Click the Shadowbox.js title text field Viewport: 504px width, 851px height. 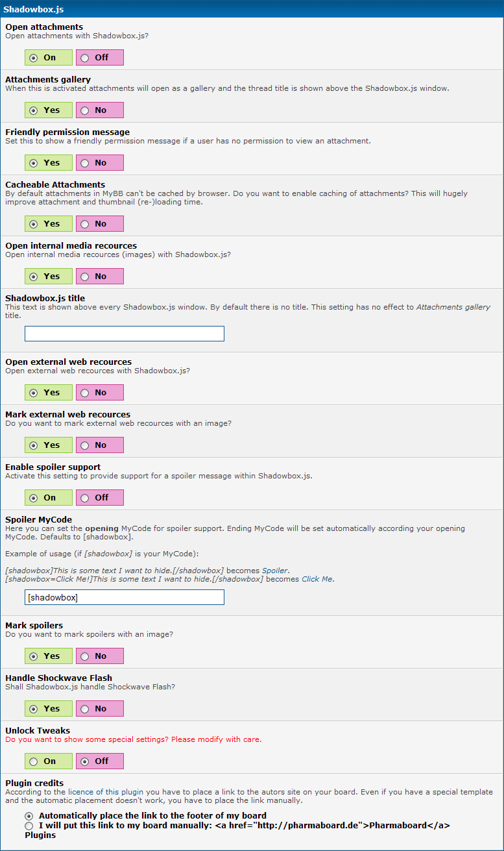tap(125, 334)
